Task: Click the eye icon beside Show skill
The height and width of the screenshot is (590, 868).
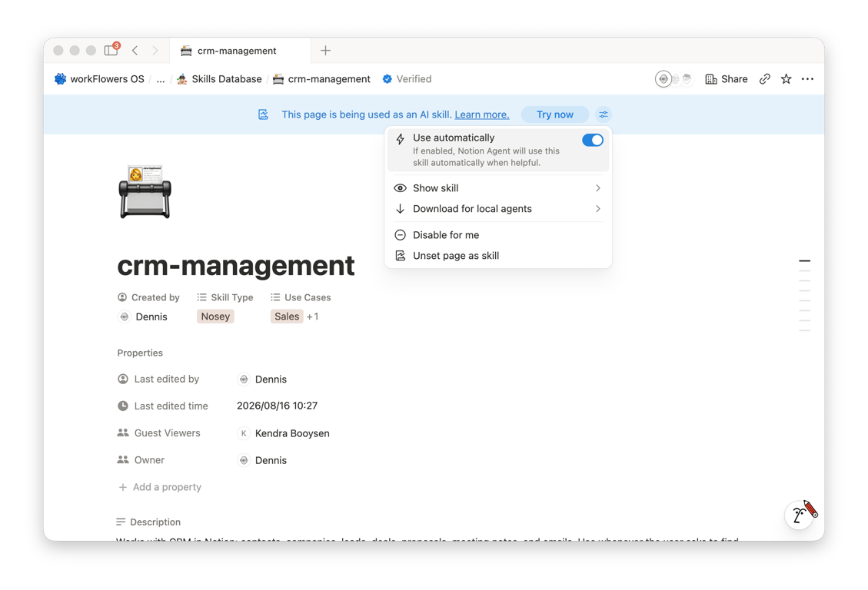Action: pos(400,188)
